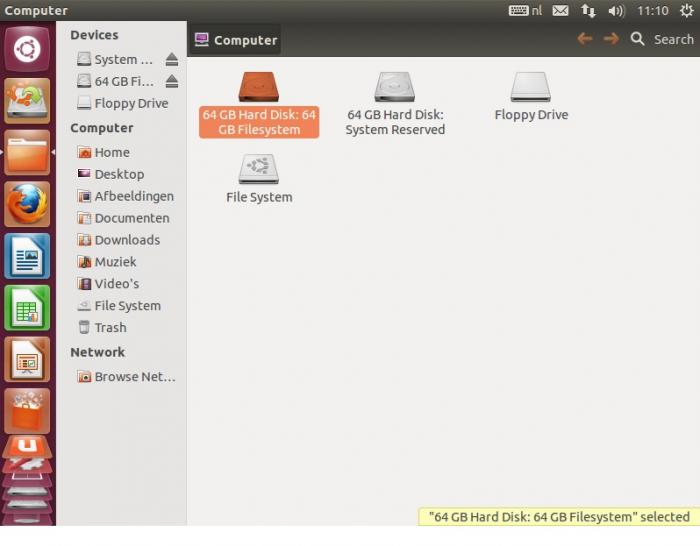Open Muziek folder from sidebar
Screen dimensions: 700x546
point(106,262)
